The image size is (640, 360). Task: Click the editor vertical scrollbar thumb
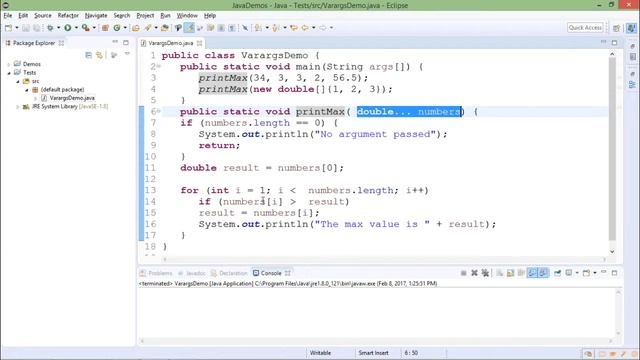point(612,149)
